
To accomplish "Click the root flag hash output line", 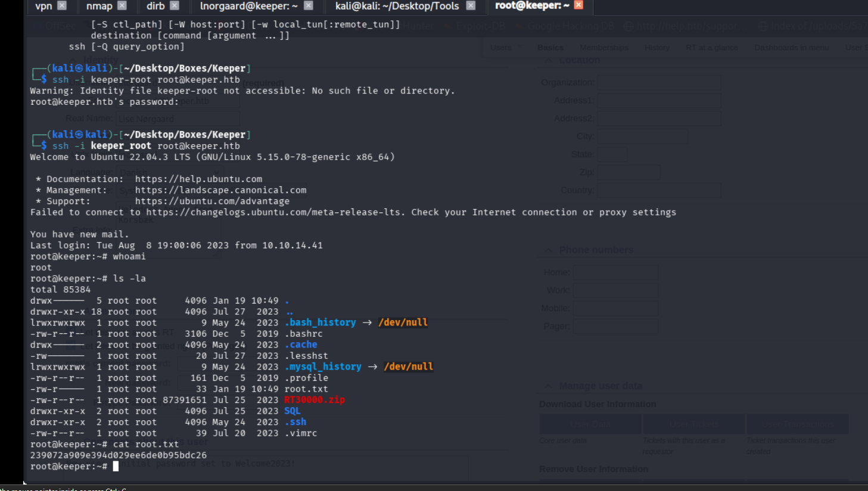I will (119, 455).
